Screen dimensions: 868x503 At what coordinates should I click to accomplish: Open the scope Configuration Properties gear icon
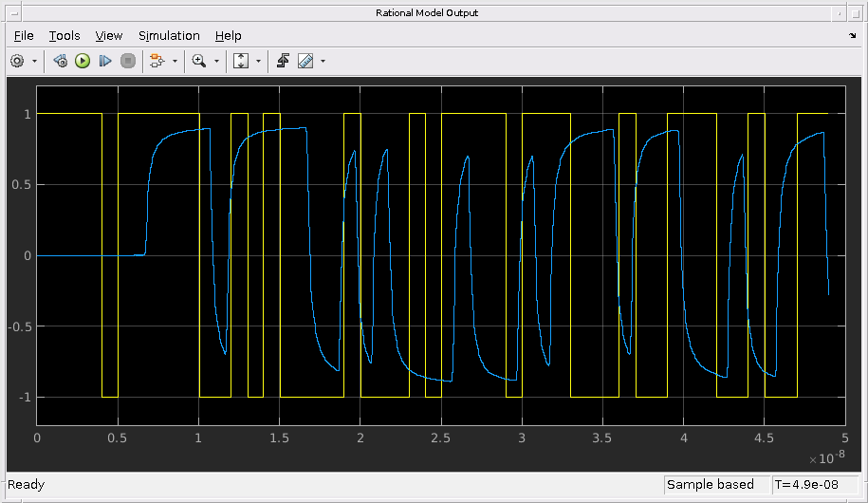click(x=17, y=61)
